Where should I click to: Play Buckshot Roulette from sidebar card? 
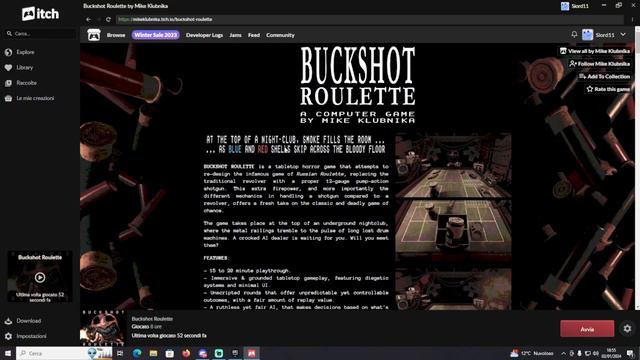pos(40,278)
